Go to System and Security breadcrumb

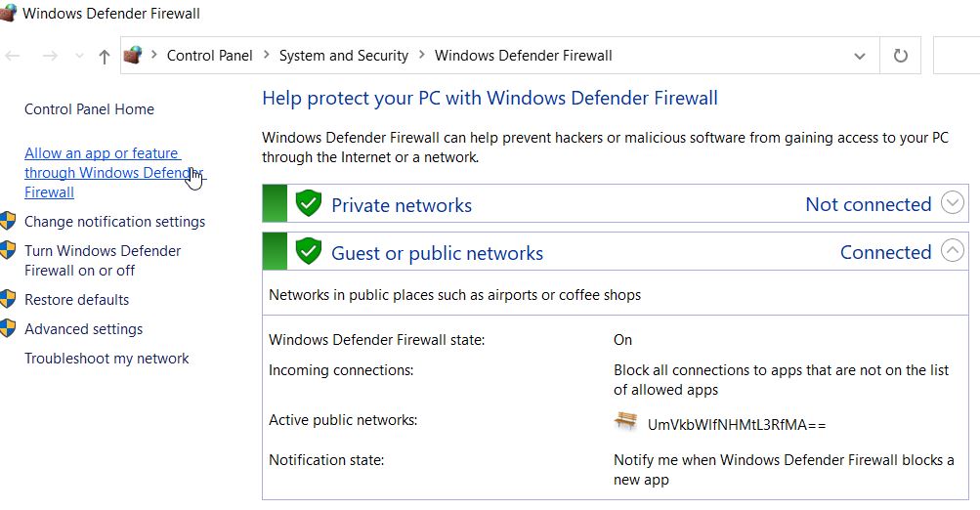344,56
